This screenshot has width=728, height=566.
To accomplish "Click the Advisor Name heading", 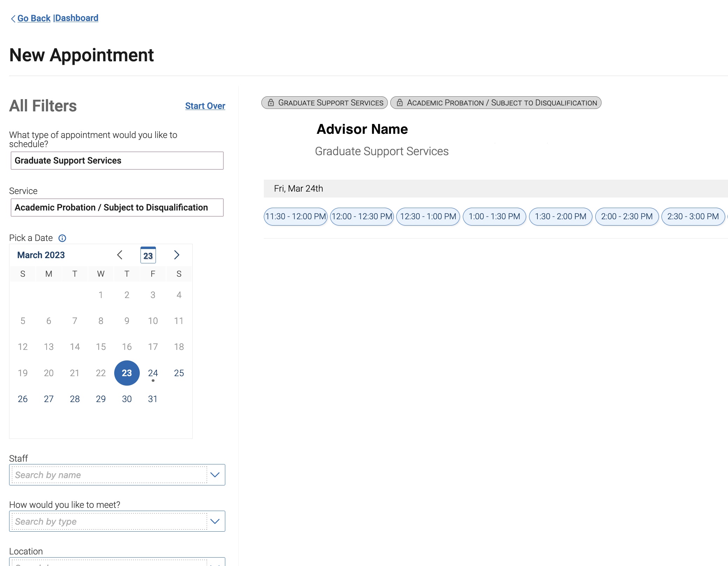I will (362, 129).
